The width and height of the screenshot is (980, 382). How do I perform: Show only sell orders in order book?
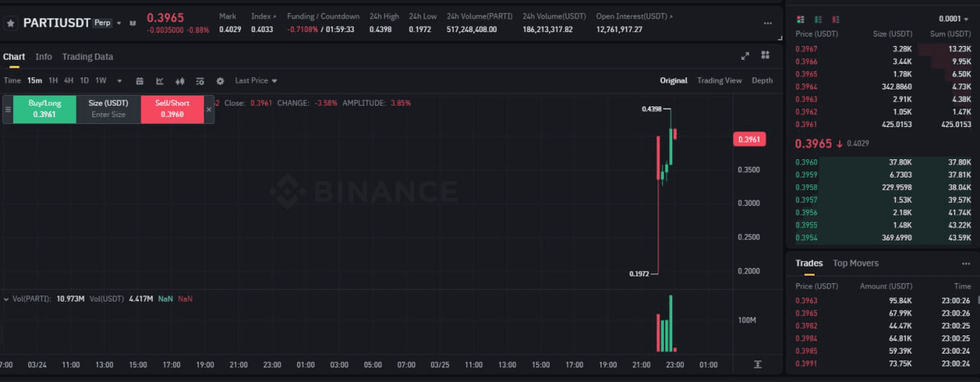(835, 18)
